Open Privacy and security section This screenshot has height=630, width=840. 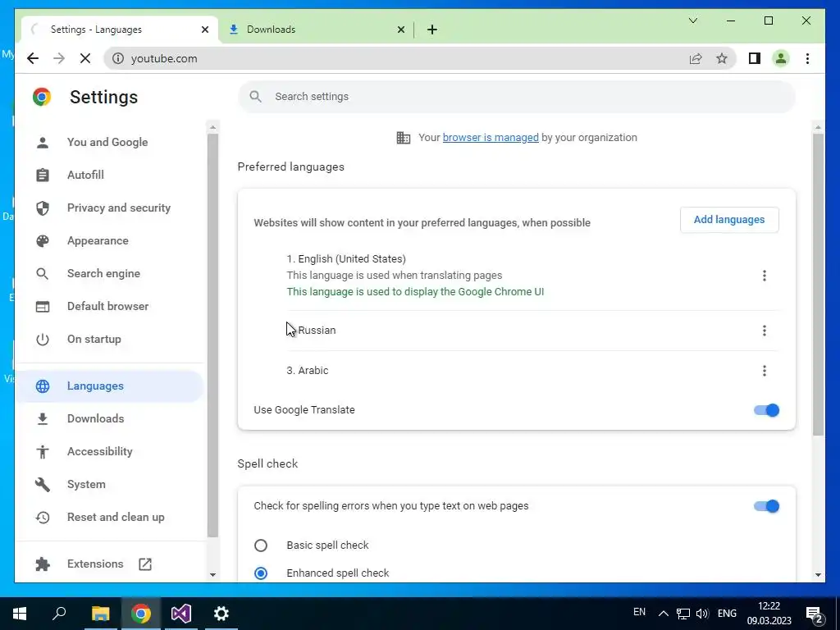coord(110,208)
